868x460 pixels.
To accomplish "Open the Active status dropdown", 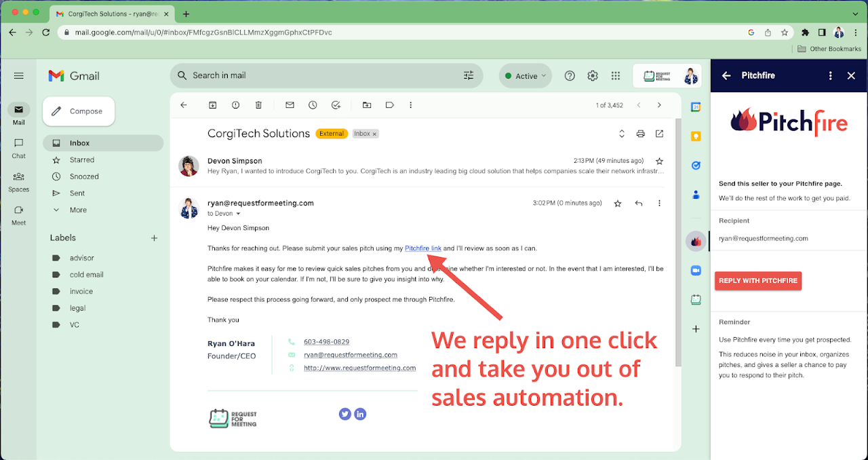I will click(526, 76).
